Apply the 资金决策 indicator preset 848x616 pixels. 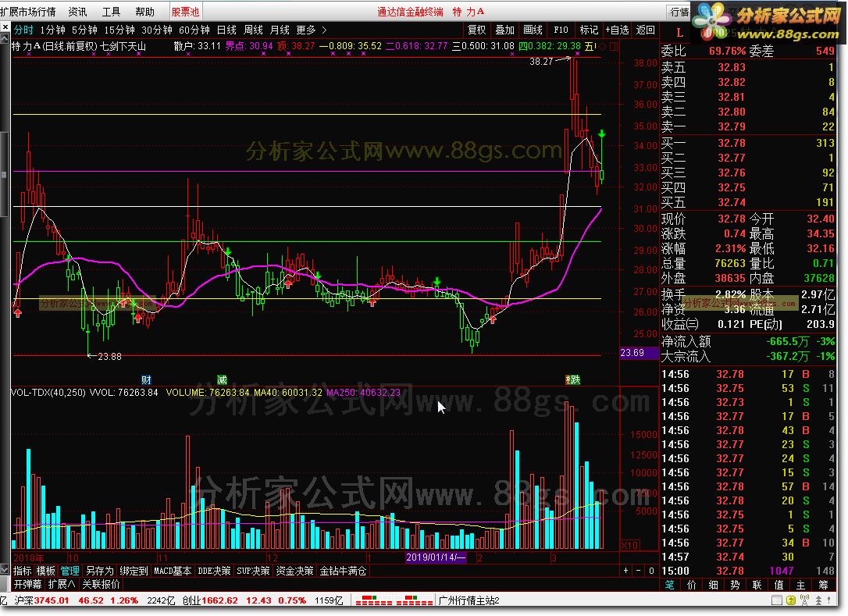pos(294,571)
